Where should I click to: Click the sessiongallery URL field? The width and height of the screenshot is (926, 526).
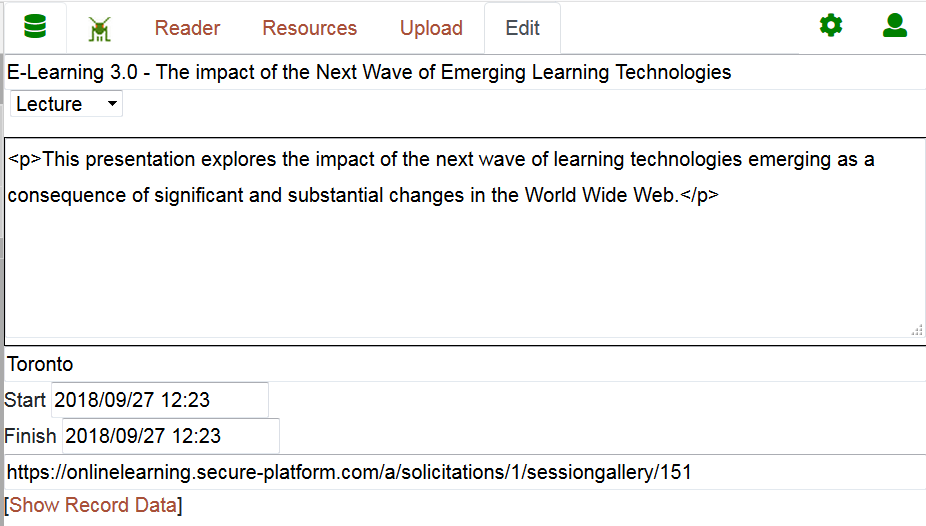coord(465,472)
